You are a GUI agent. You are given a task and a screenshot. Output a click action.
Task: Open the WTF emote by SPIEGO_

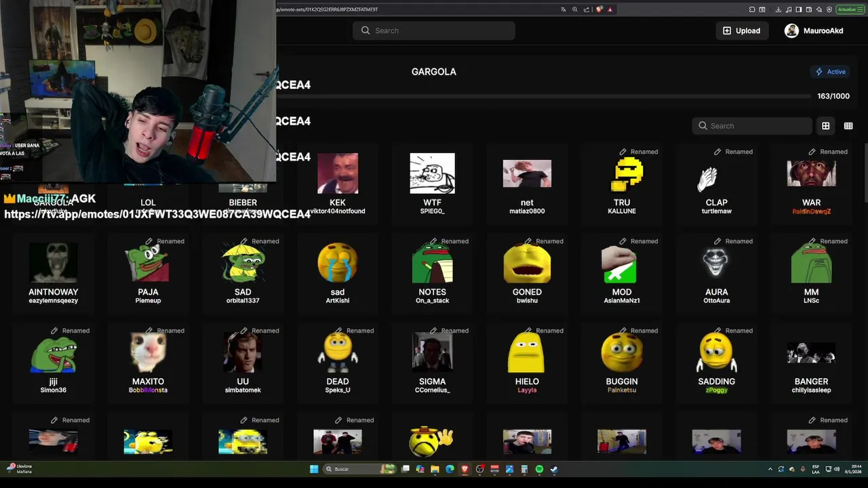[x=432, y=174]
